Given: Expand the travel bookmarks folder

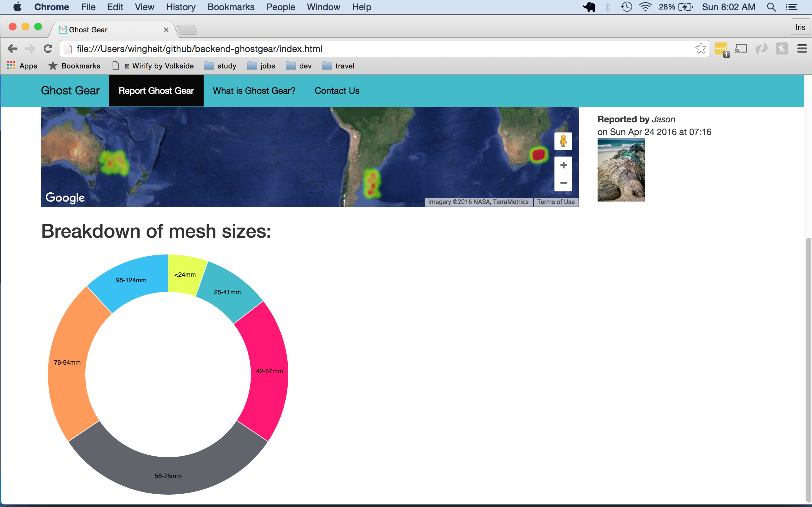Looking at the screenshot, I should pyautogui.click(x=338, y=66).
